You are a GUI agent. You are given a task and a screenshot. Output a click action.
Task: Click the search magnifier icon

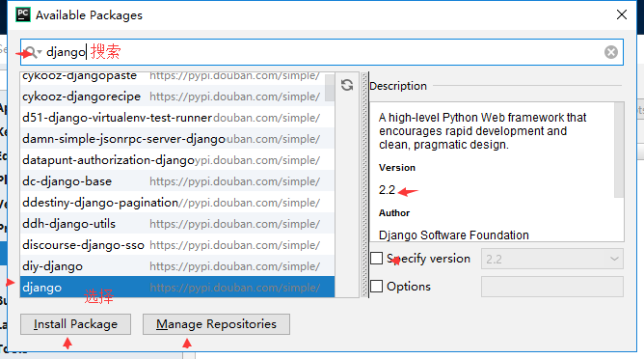click(31, 53)
